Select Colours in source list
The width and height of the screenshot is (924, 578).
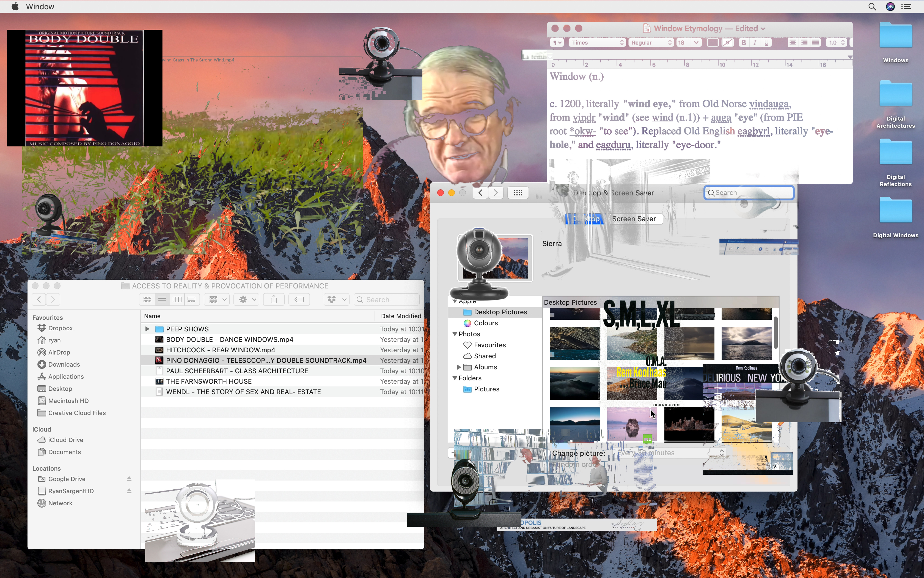(x=486, y=323)
